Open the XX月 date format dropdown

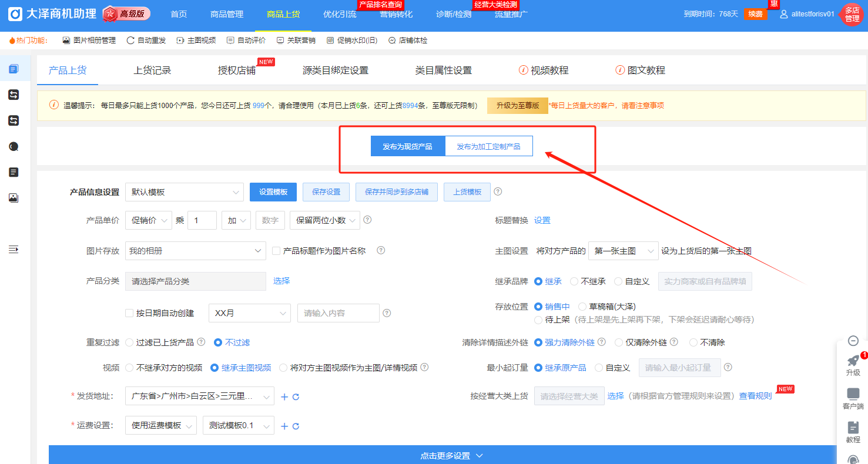(x=250, y=313)
